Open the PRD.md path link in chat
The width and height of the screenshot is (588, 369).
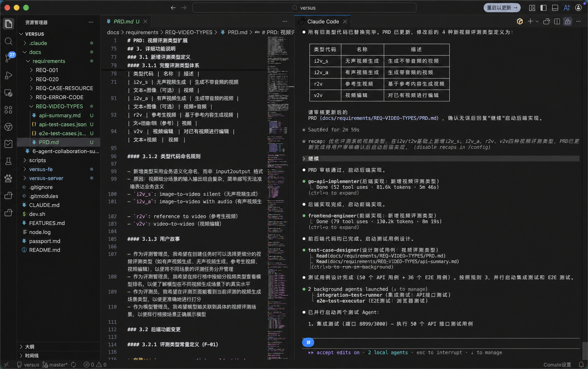(380, 118)
